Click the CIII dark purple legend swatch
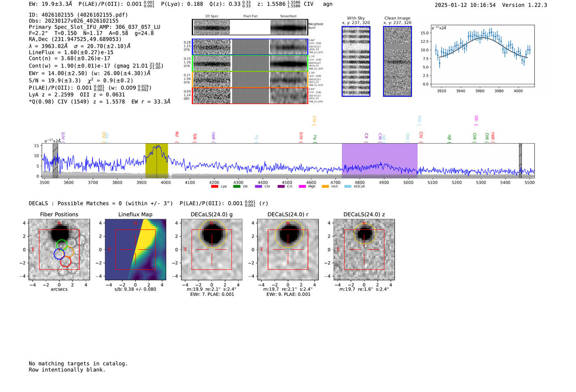This screenshot has width=576, height=392. (281, 186)
